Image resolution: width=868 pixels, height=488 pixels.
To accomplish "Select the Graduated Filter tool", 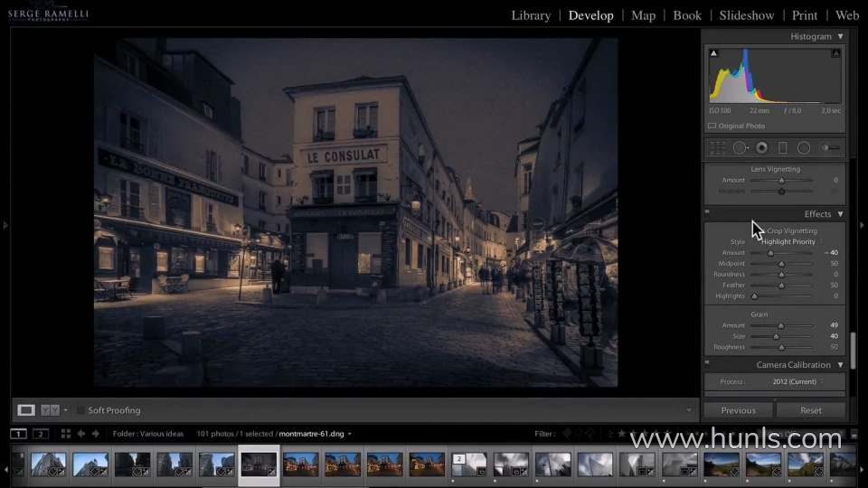I will (783, 147).
